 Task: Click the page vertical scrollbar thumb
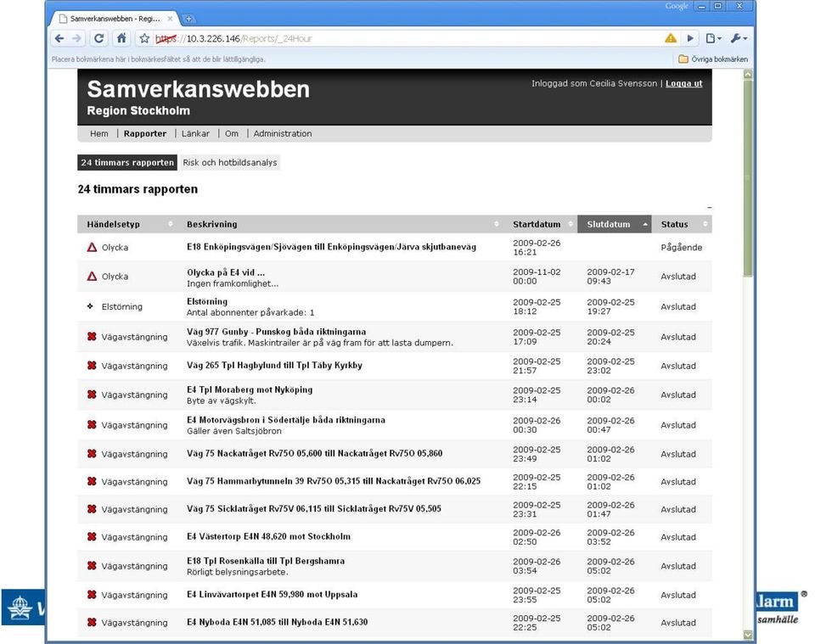tap(748, 176)
